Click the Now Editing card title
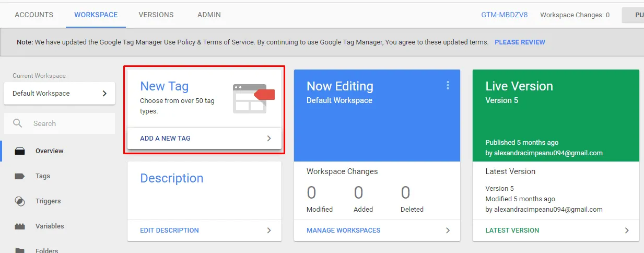 [339, 86]
